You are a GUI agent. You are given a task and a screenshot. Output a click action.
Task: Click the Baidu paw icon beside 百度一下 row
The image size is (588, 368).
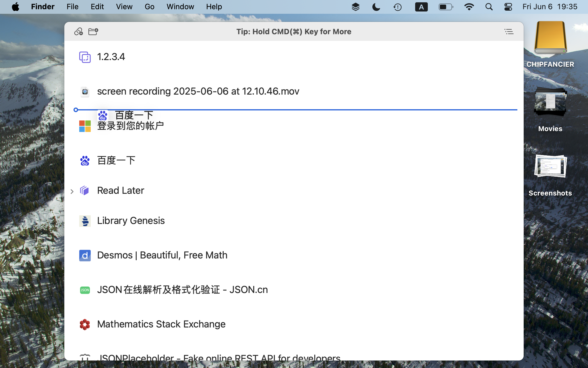pyautogui.click(x=85, y=160)
